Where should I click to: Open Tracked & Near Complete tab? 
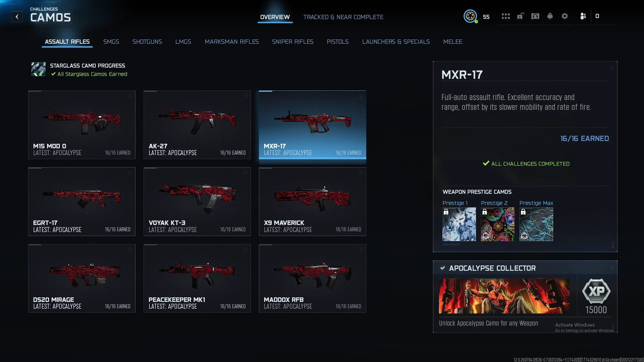click(343, 17)
